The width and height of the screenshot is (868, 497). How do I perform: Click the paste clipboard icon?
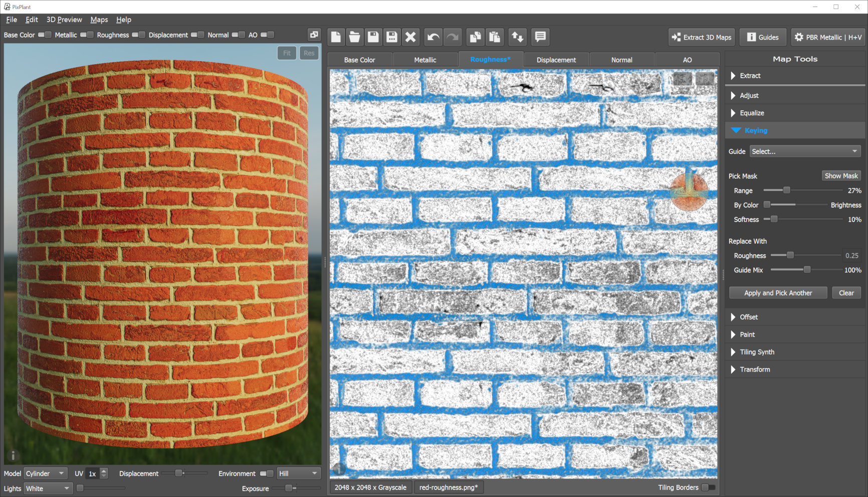tap(495, 37)
